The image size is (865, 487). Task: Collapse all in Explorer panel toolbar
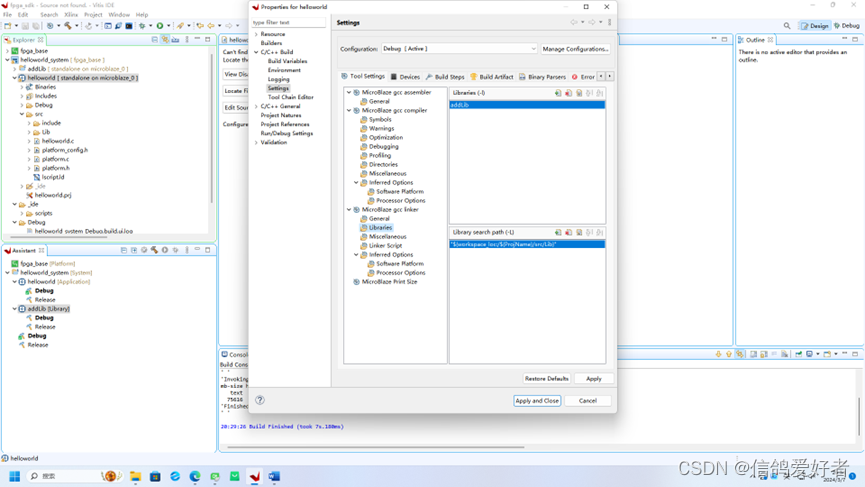[x=154, y=40]
